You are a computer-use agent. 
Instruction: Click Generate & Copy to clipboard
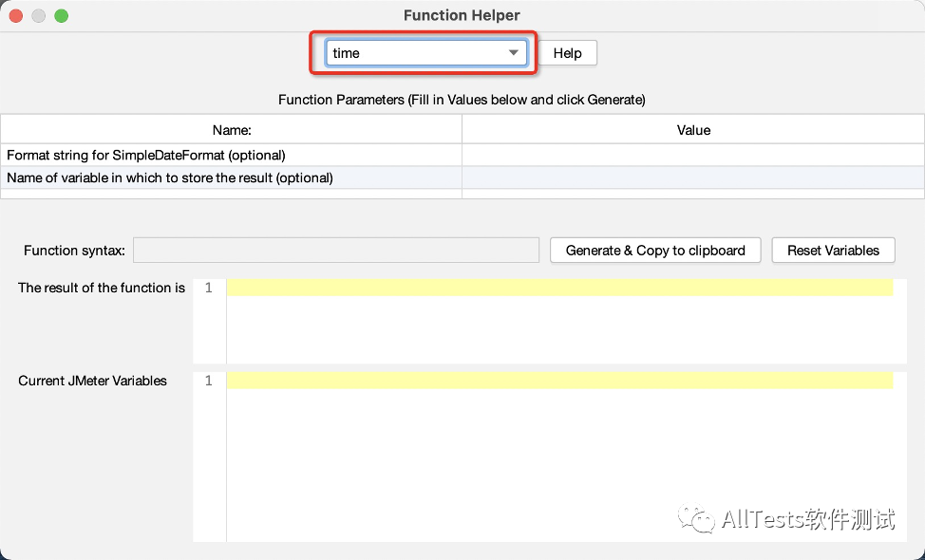pos(655,251)
